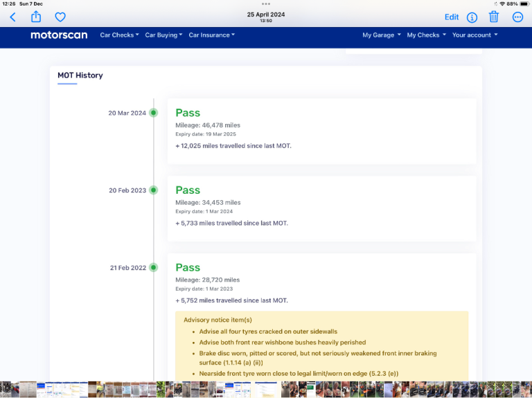Open the My Garage menu

coord(381,35)
